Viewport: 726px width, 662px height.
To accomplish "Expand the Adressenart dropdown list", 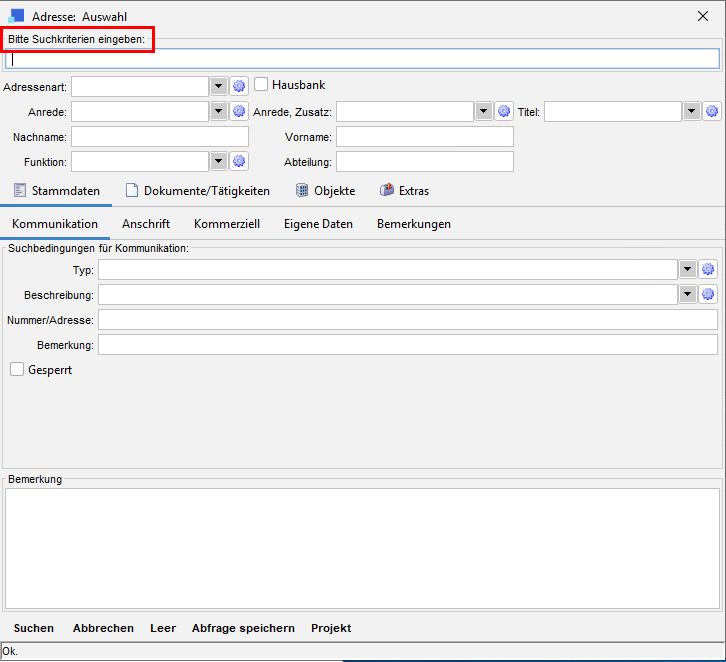I will [219, 86].
